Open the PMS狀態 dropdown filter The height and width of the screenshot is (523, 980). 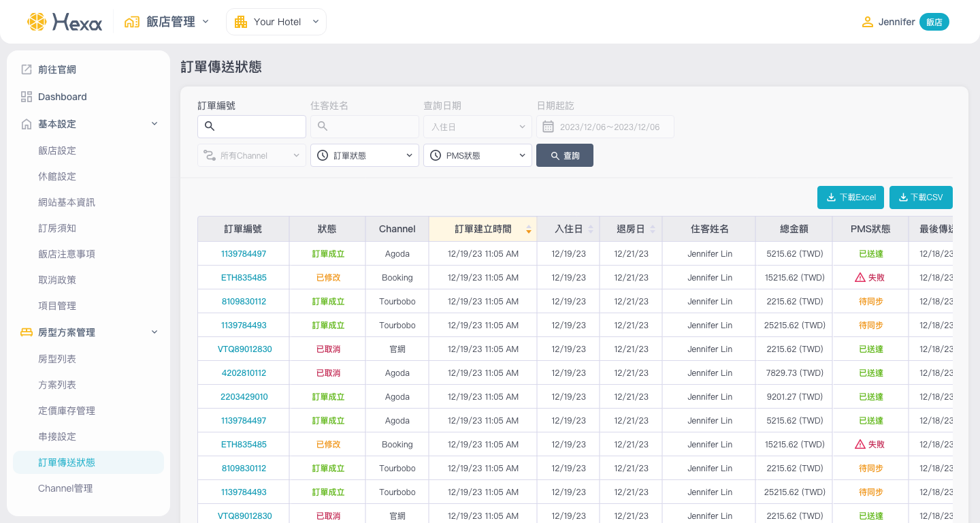point(478,155)
